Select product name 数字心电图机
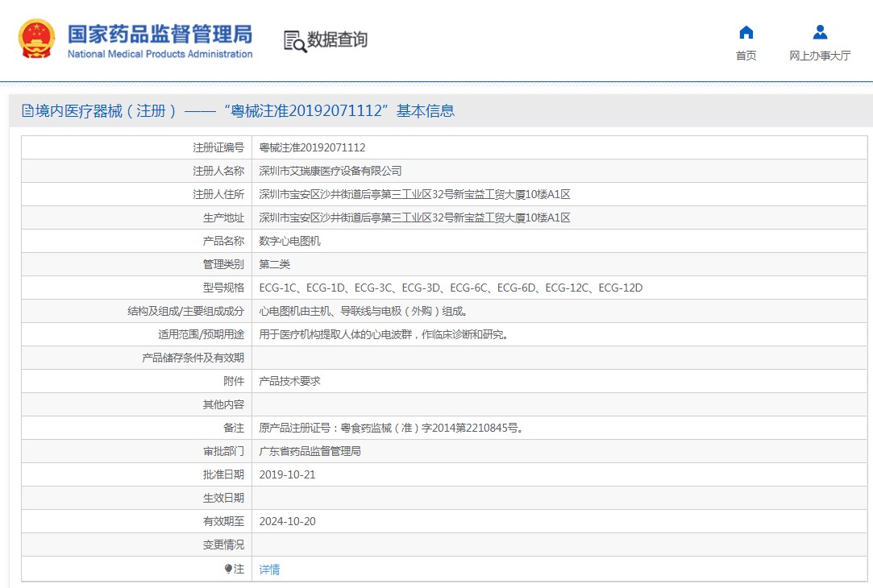This screenshot has height=588, width=873. (x=289, y=241)
